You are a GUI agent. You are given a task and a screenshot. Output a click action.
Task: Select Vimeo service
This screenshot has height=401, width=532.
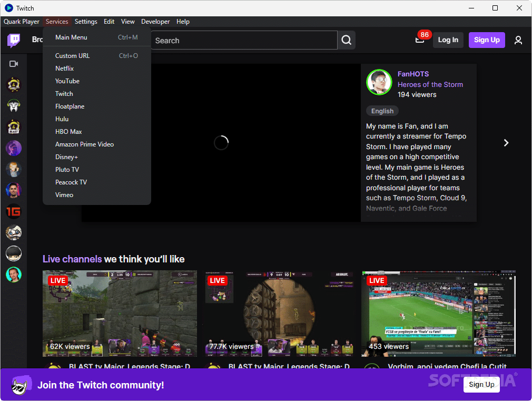[x=97, y=195]
